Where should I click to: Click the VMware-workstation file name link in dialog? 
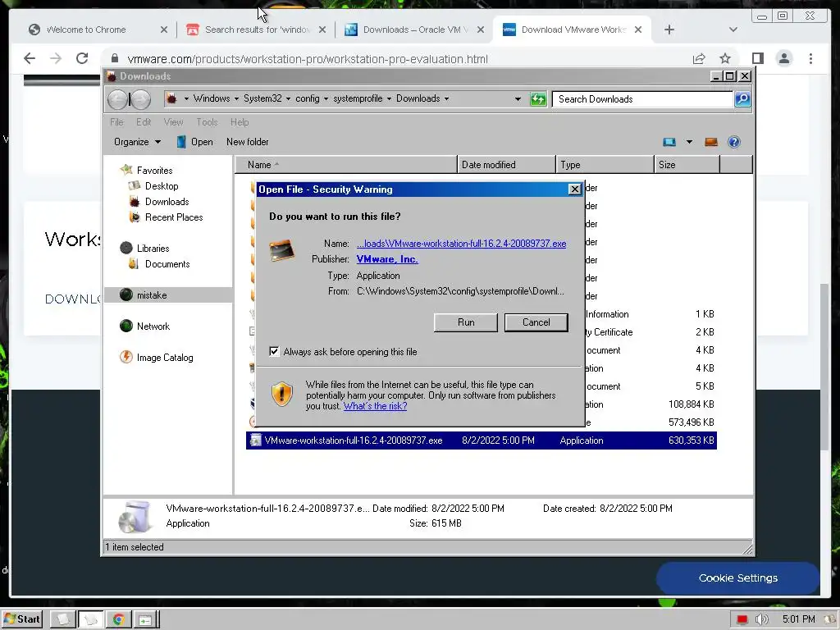tap(461, 243)
